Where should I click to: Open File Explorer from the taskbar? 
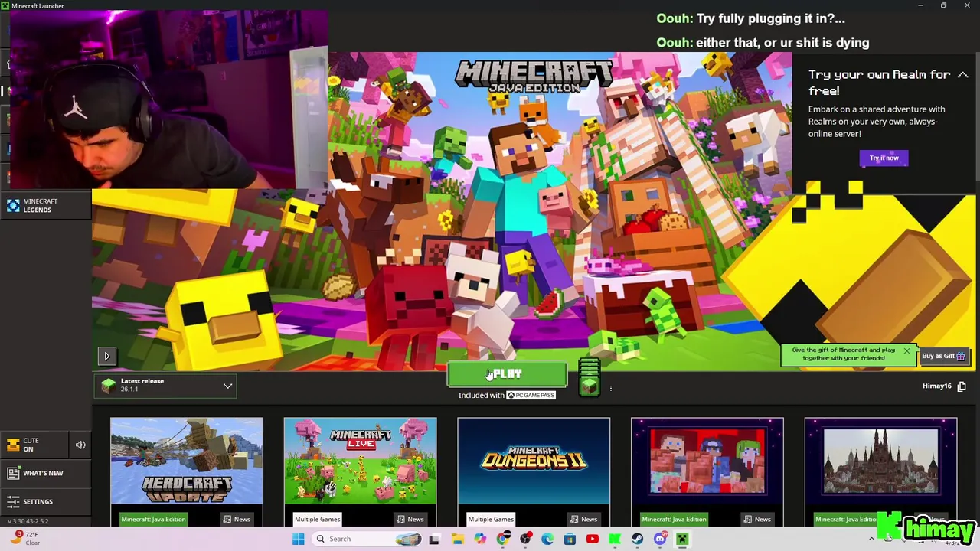457,539
